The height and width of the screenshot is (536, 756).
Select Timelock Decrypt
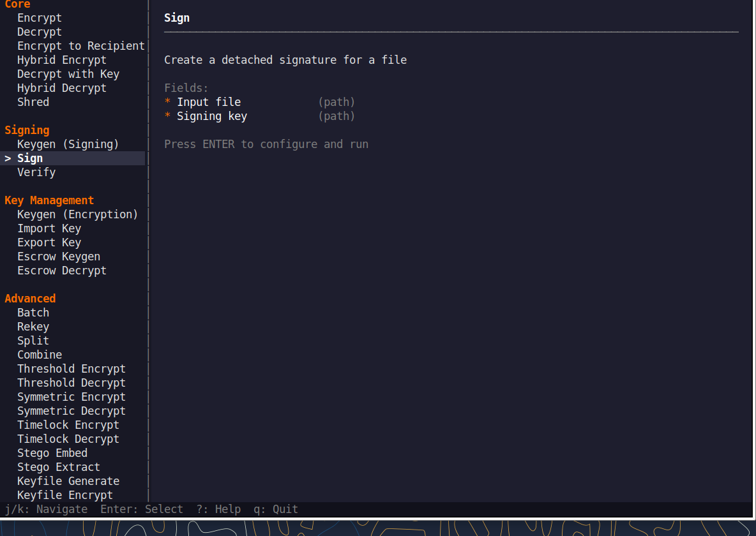coord(68,438)
